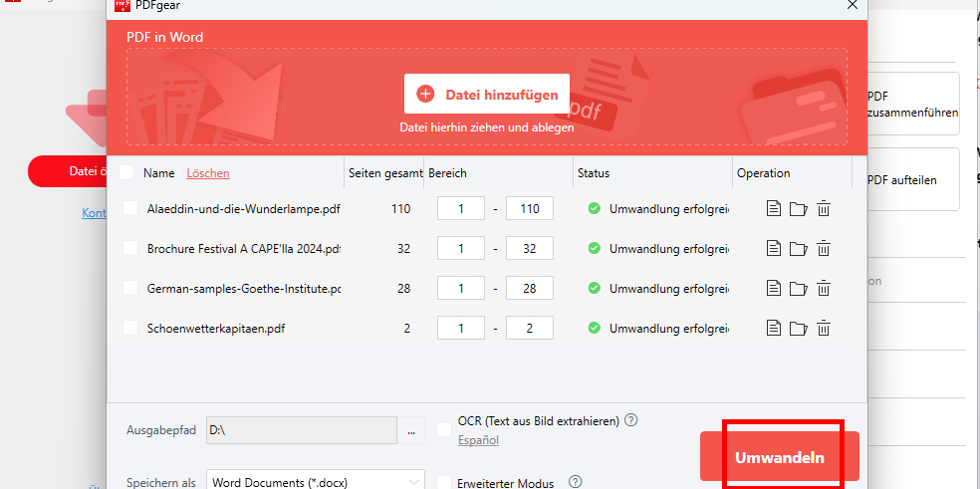Click the PDFgear logo in title bar

tap(122, 5)
